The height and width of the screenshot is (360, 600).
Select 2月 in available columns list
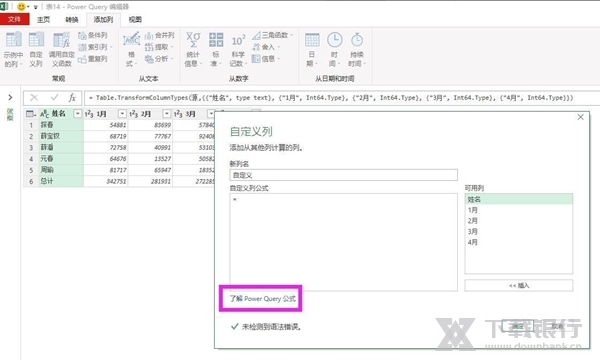point(519,221)
